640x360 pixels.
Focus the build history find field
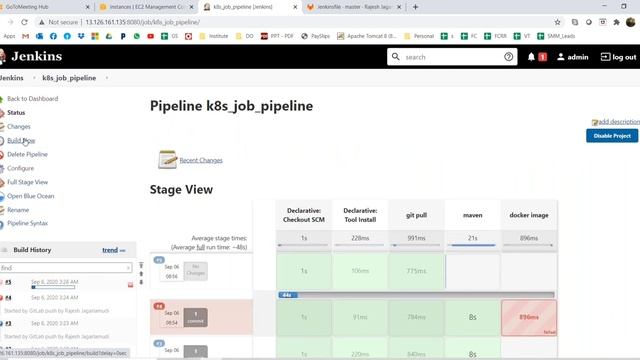(x=66, y=268)
